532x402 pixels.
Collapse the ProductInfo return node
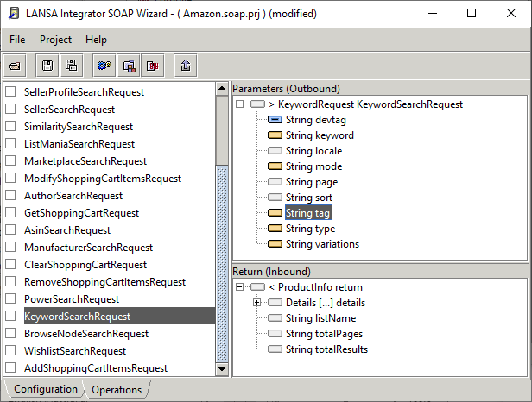tap(239, 287)
